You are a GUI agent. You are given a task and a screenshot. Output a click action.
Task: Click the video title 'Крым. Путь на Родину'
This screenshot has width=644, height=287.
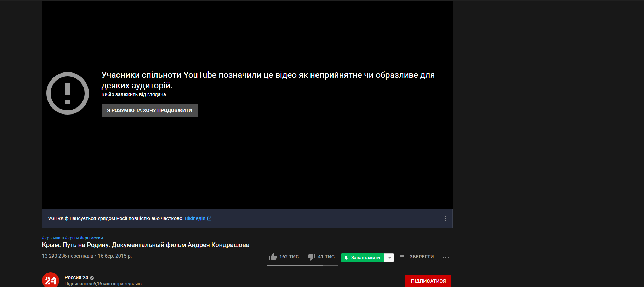pos(146,245)
